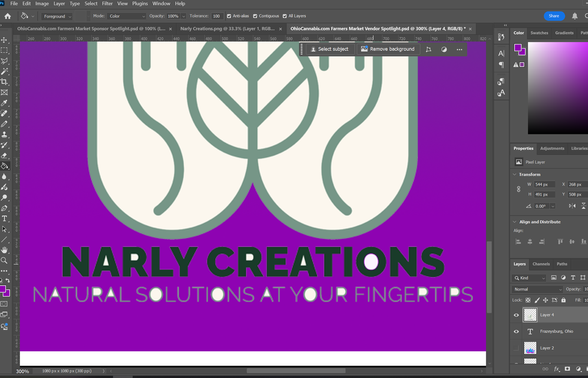Select the Eraser tool
The width and height of the screenshot is (588, 378).
[x=5, y=156]
